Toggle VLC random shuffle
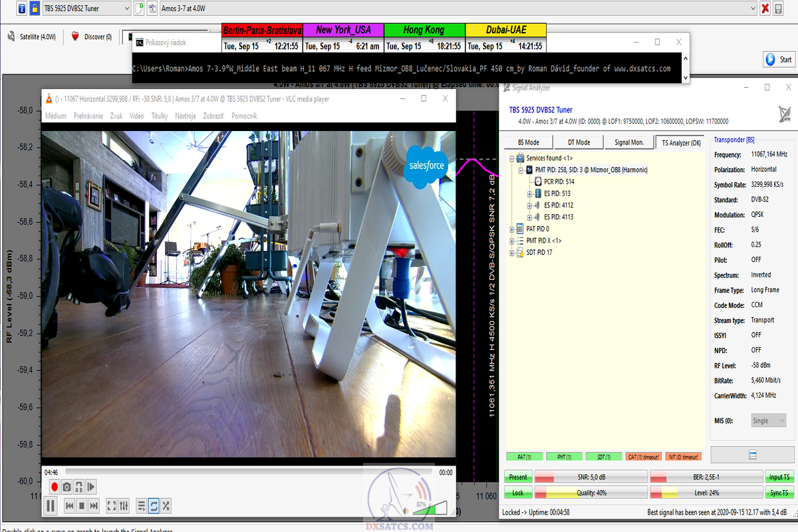The image size is (798, 532). pyautogui.click(x=166, y=506)
